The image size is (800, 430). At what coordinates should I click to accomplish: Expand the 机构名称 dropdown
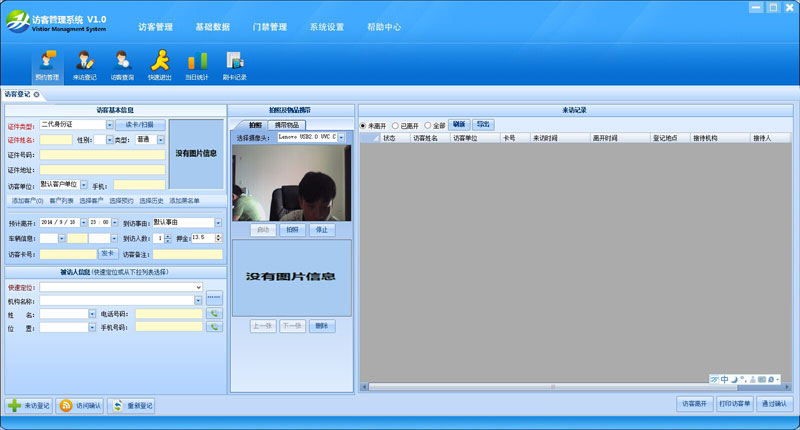click(x=198, y=300)
